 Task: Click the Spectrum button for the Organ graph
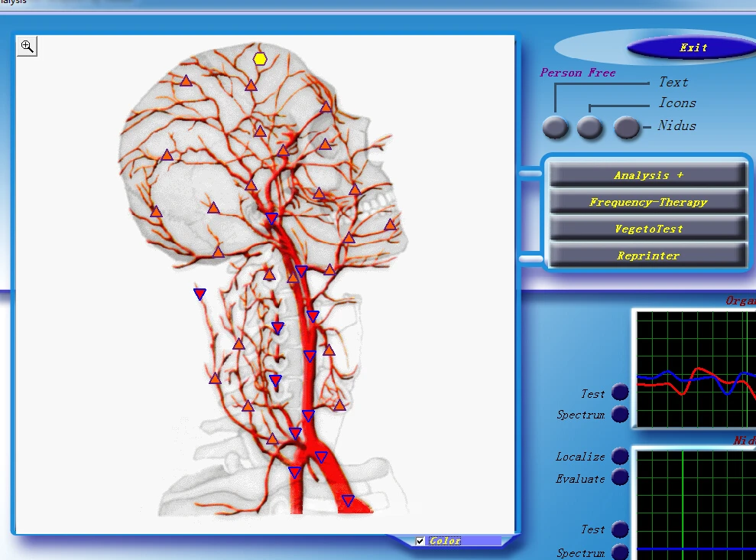(x=620, y=414)
